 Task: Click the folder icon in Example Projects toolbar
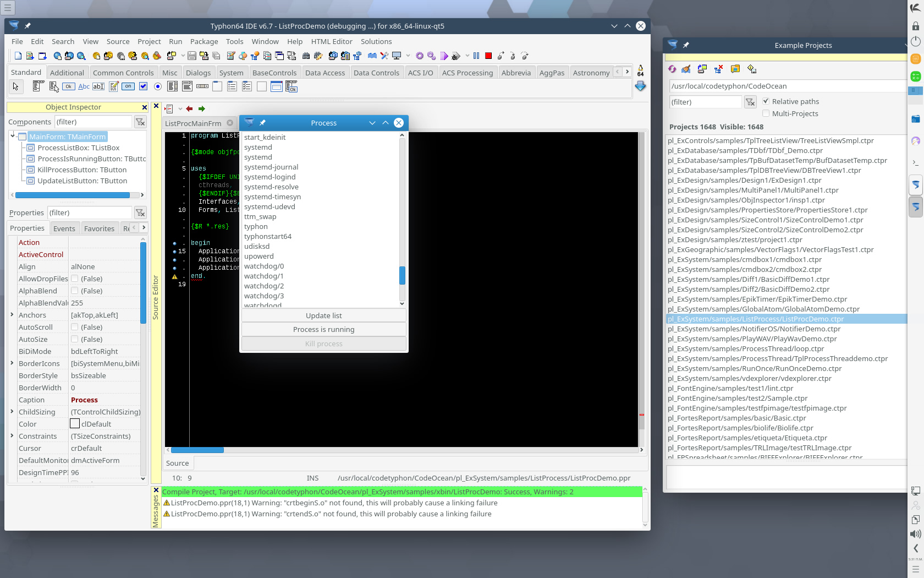point(735,69)
